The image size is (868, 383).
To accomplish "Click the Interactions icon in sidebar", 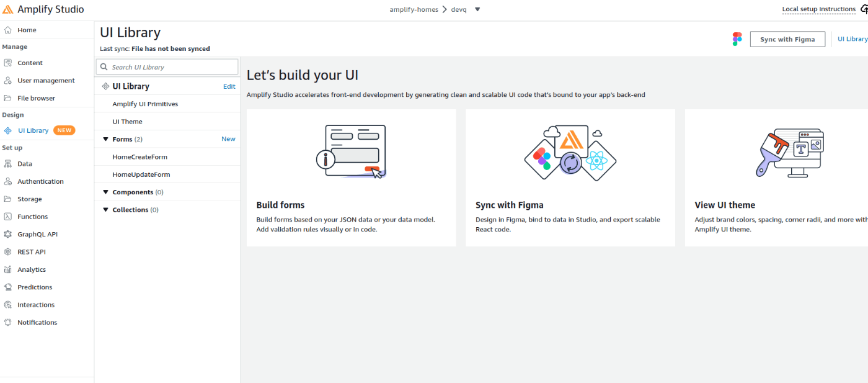I will 7,305.
